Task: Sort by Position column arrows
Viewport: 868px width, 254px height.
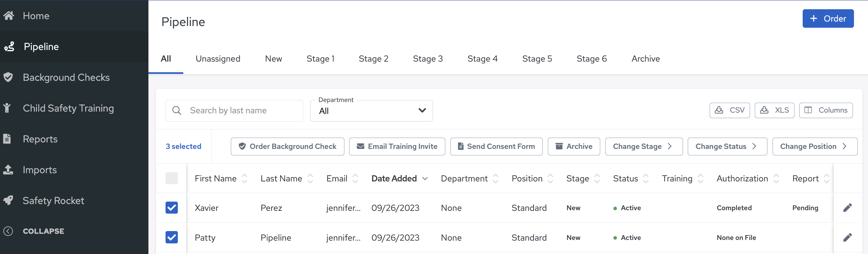Action: click(550, 178)
